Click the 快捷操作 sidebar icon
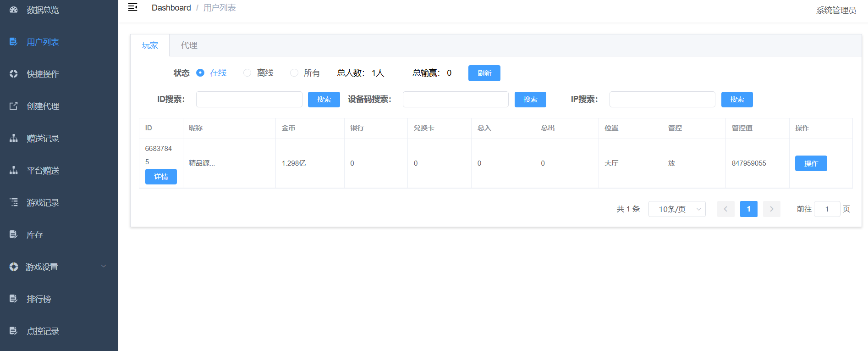 (14, 74)
